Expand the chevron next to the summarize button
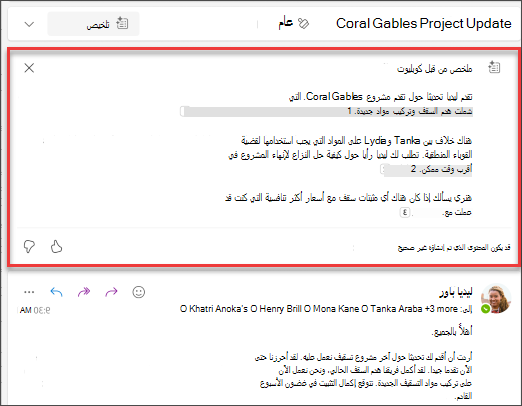The image size is (522, 406). coord(29,24)
